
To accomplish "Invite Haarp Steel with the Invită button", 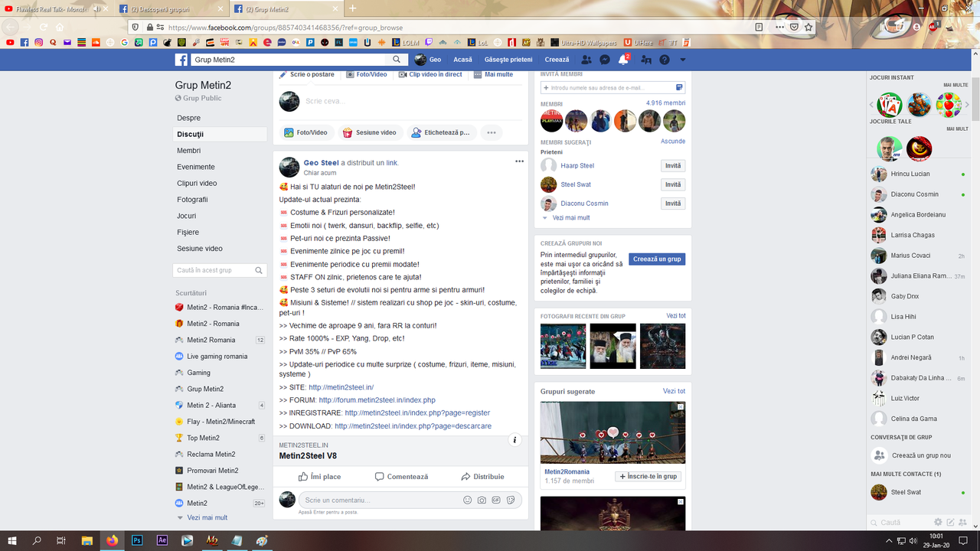I will click(673, 165).
